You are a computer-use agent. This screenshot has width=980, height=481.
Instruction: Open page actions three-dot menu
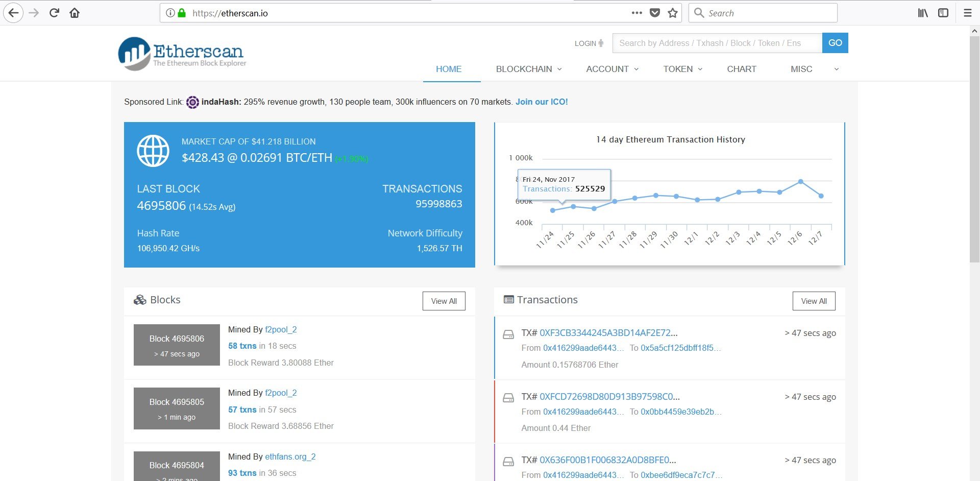tap(636, 13)
